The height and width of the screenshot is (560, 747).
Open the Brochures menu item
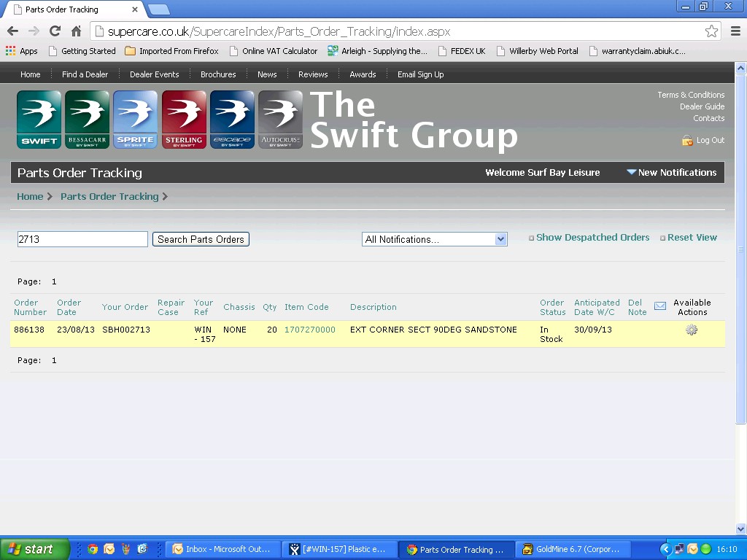[x=218, y=74]
